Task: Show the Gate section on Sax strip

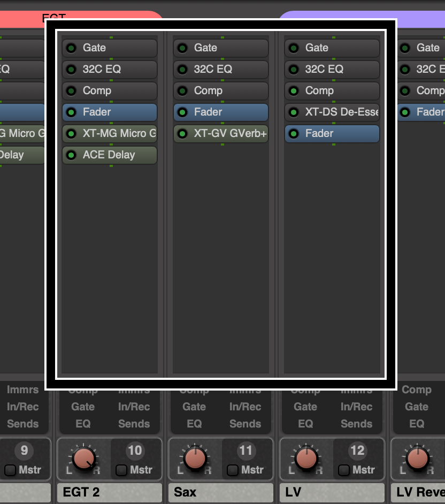Action: [194, 407]
